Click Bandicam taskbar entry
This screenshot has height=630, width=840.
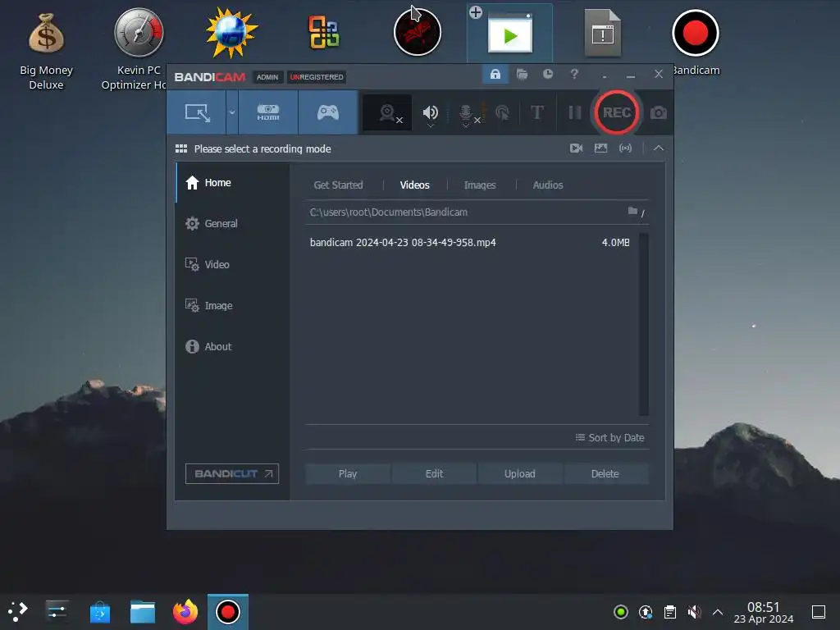coord(228,612)
